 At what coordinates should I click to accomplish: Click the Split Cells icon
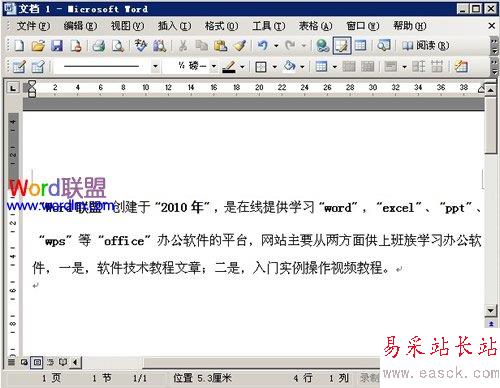[x=367, y=67]
